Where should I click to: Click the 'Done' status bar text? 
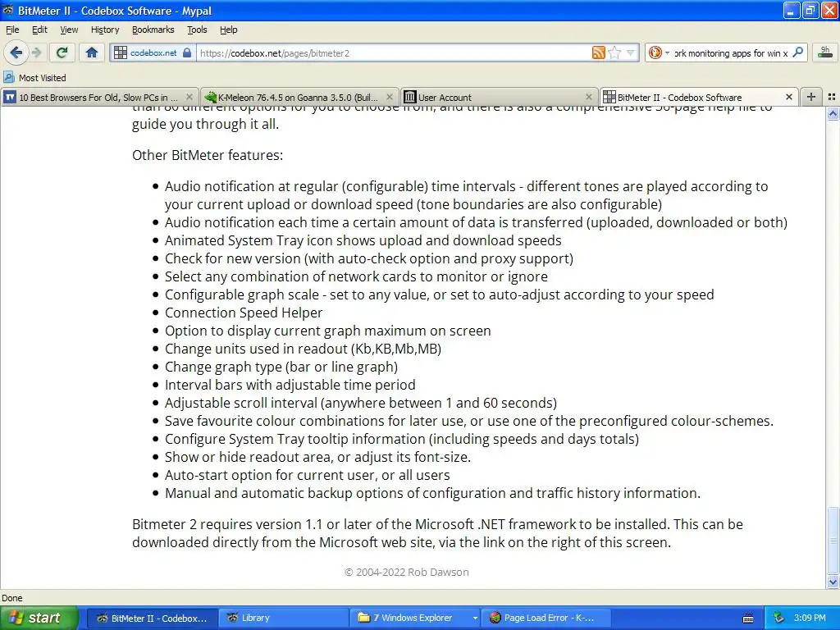(12, 598)
